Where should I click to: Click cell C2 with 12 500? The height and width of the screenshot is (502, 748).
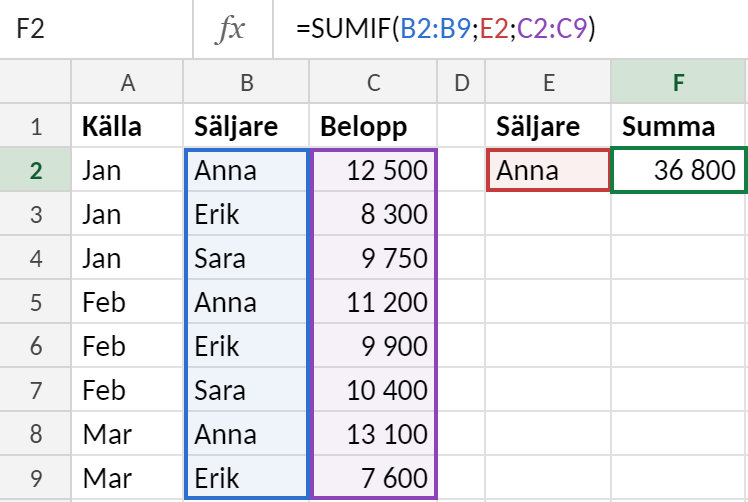pos(373,170)
